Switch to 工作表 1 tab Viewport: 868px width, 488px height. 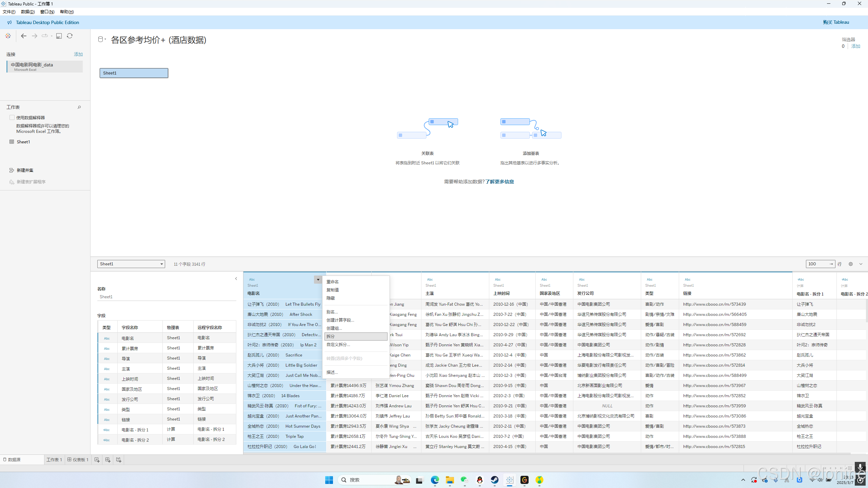[54, 460]
